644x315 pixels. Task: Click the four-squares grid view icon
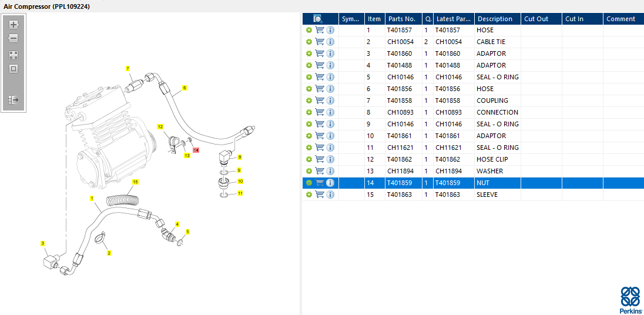click(x=14, y=55)
